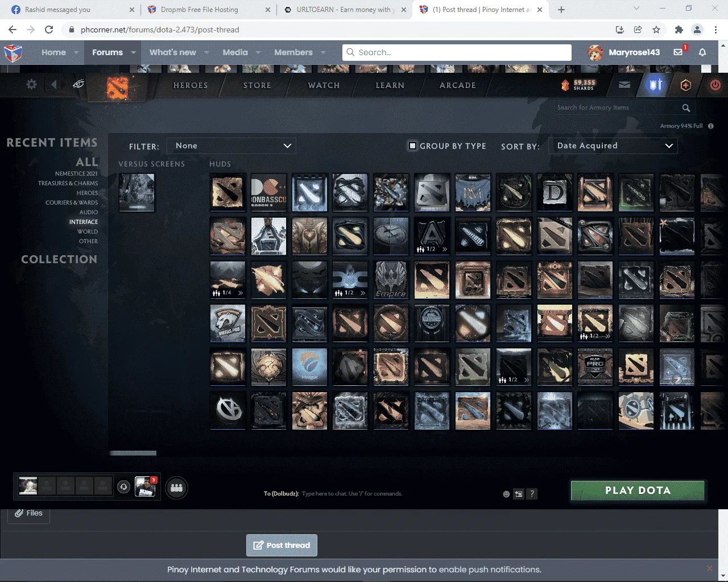
Task: Click the PLAY DOTA button
Action: point(638,490)
